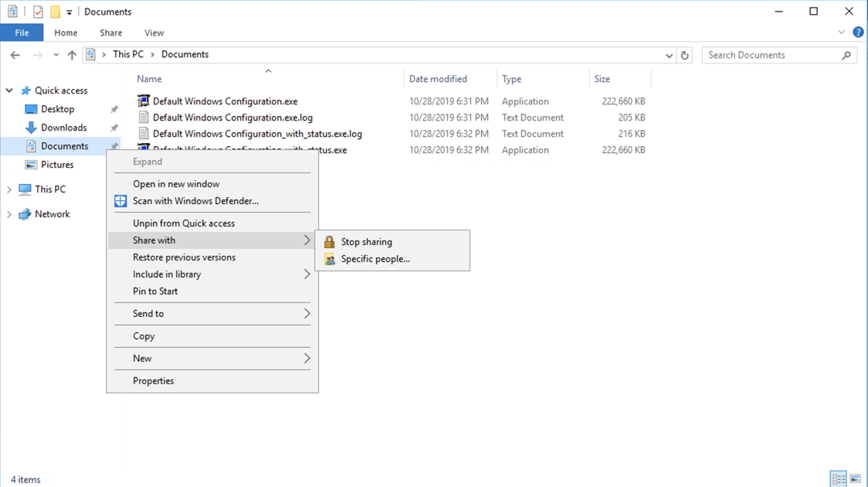This screenshot has height=487, width=868.
Task: Go up one folder level
Action: [72, 55]
